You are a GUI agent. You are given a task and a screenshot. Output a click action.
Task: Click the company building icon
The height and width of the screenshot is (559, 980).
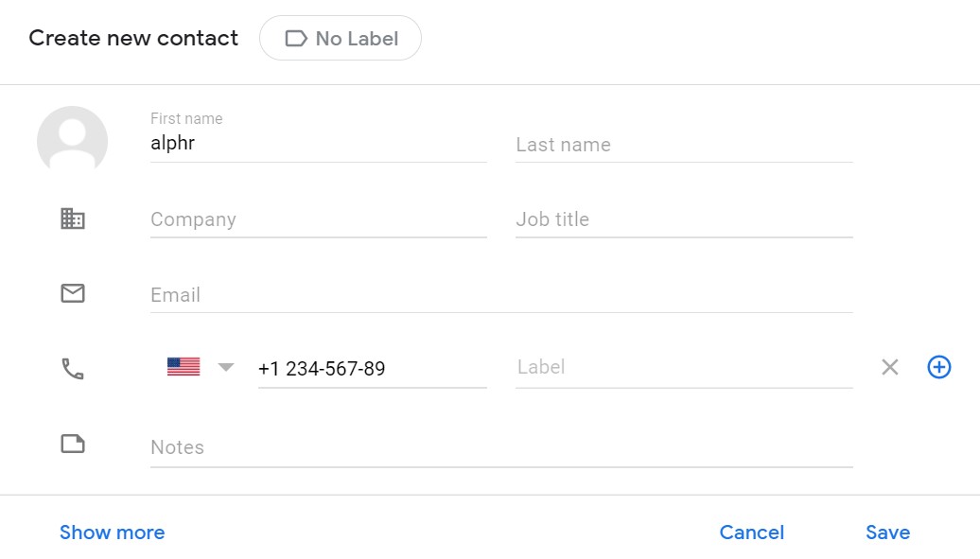(x=73, y=219)
